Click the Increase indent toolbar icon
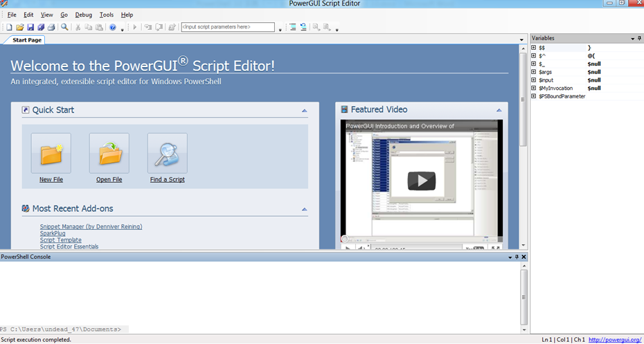 [292, 27]
